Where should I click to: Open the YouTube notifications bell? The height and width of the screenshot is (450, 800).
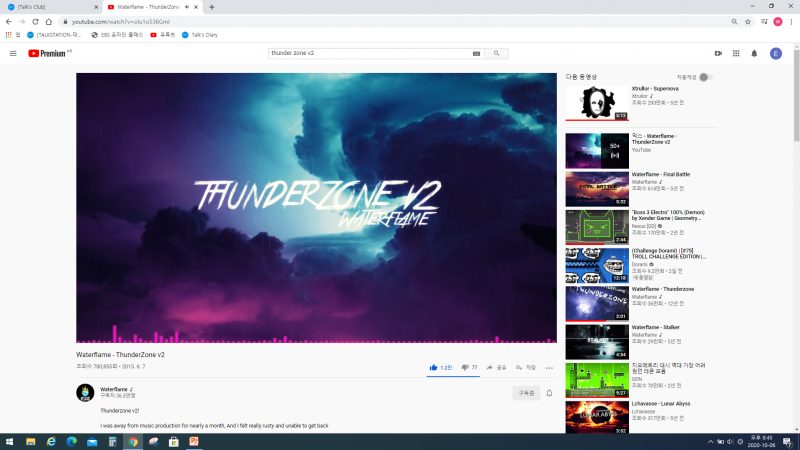(x=754, y=53)
